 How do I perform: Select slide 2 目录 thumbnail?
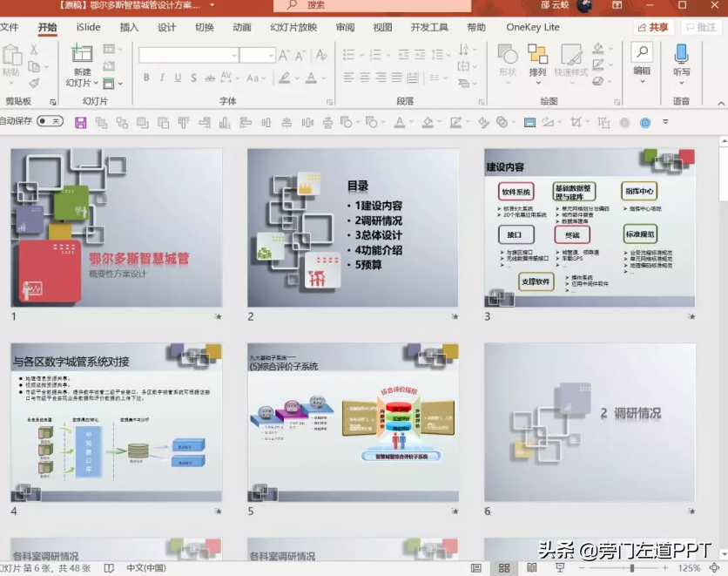point(353,227)
